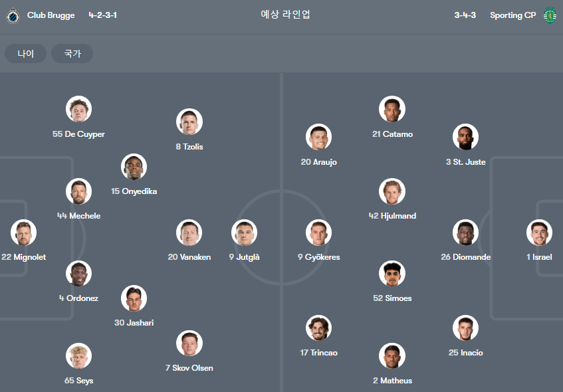Click Jutglà striker avatar
563x392 pixels.
tap(244, 233)
